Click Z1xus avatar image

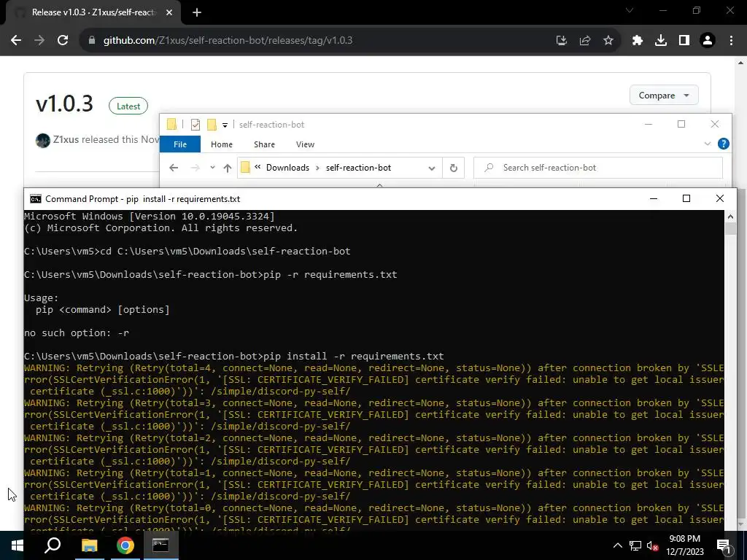[43, 141]
